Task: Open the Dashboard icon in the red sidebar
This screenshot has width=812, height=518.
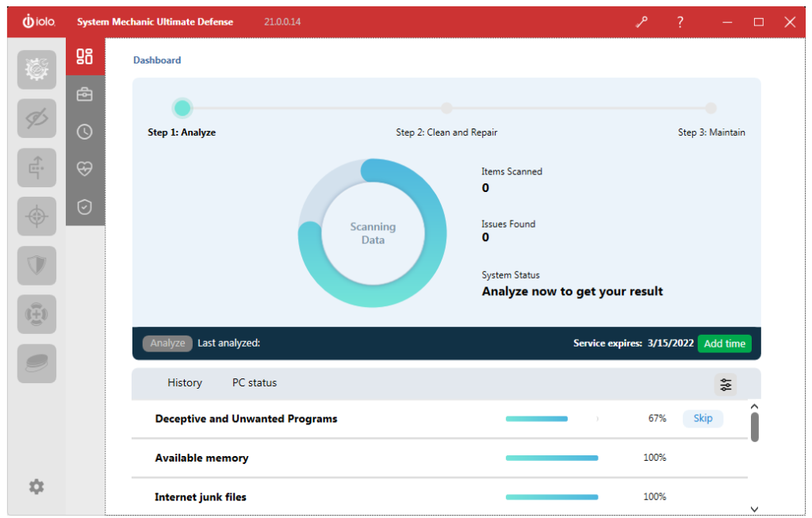Action: [85, 56]
